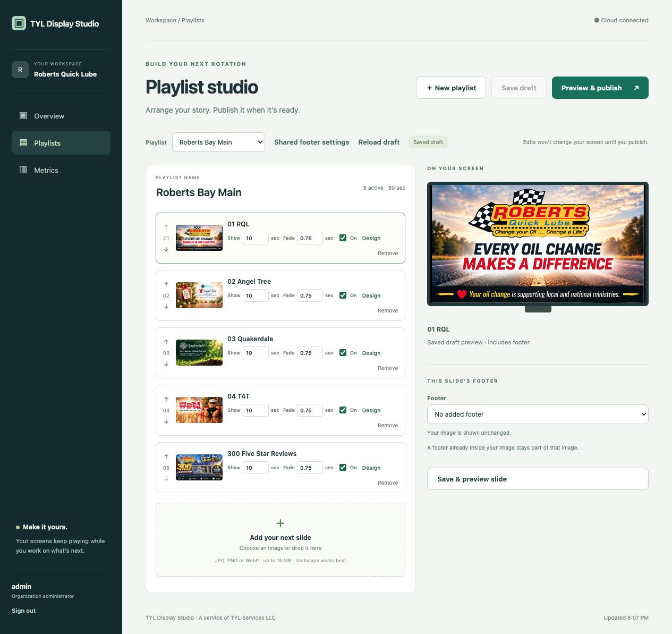Viewport: 672px width, 634px height.
Task: Toggle On checkbox for 300 Five Star Reviews
Action: [343, 468]
